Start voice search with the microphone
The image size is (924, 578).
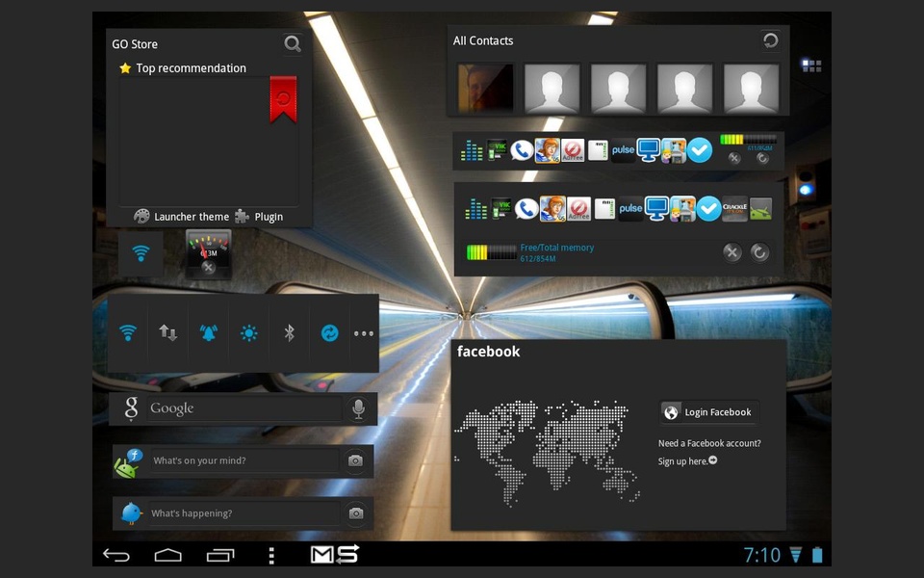[358, 408]
